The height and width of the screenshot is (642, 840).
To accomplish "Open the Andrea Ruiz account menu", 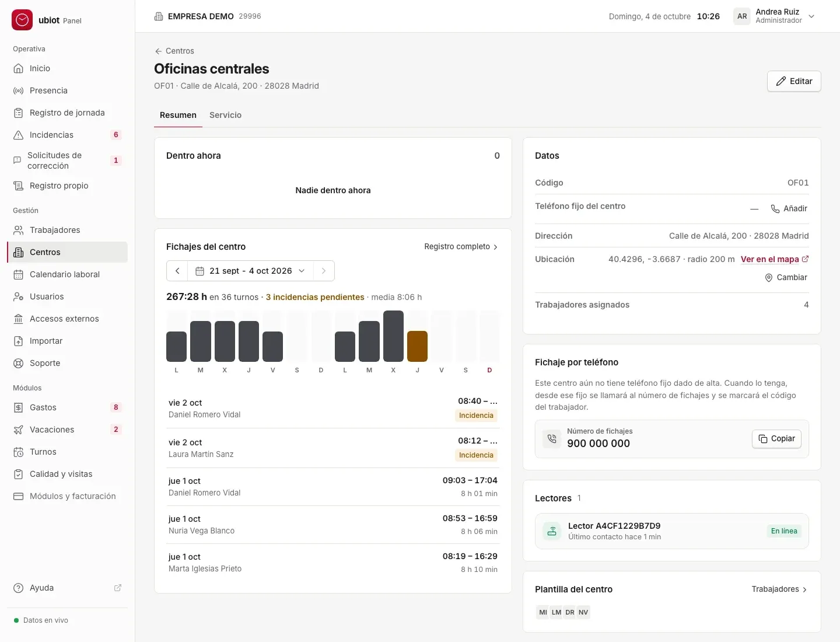I will [x=775, y=16].
